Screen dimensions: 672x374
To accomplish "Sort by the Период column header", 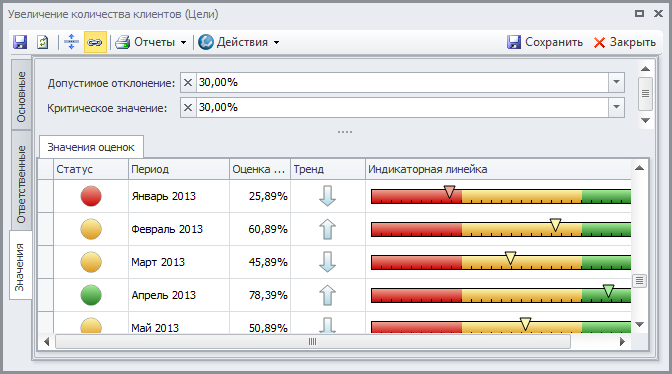I will pos(179,169).
